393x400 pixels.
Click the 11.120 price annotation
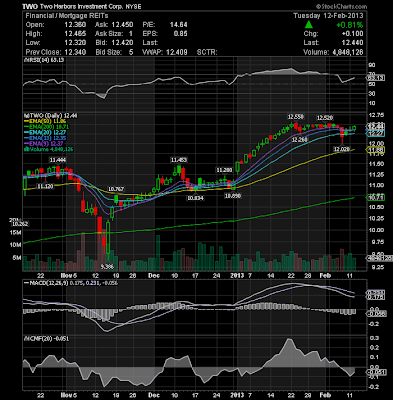pos(45,186)
